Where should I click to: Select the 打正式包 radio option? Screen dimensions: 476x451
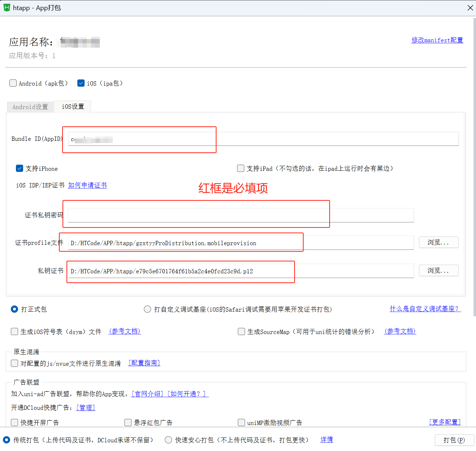point(14,309)
